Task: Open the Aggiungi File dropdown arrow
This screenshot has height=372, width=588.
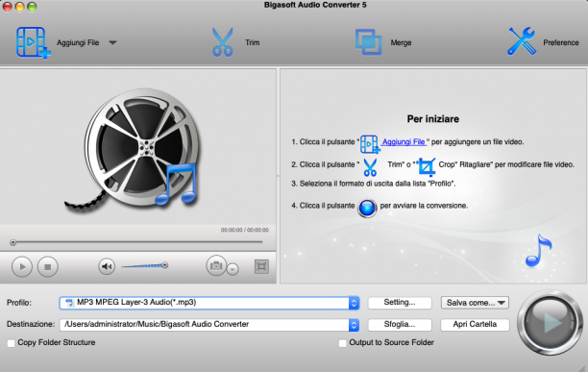Action: pos(112,42)
